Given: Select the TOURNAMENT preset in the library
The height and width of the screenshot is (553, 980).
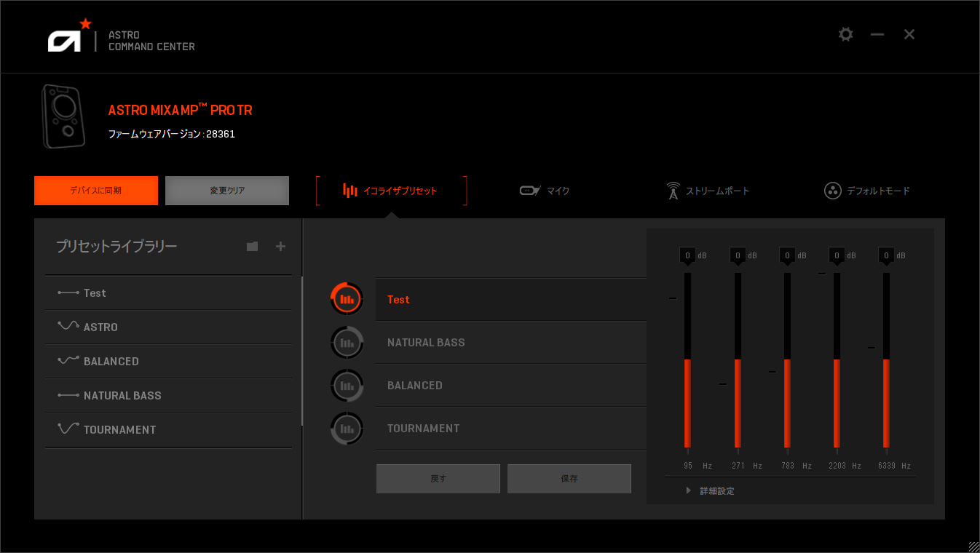Looking at the screenshot, I should pyautogui.click(x=119, y=430).
